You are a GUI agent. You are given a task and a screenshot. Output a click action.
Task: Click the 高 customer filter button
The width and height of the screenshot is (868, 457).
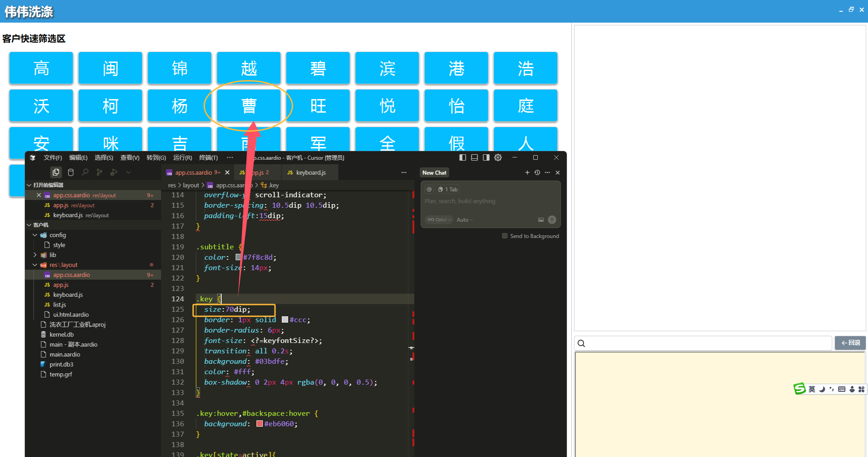41,68
